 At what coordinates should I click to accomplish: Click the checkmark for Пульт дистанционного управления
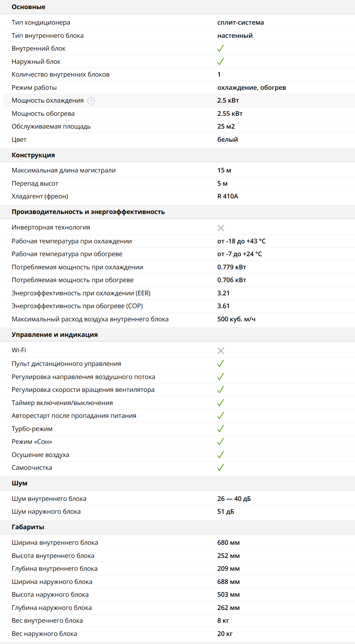[221, 364]
